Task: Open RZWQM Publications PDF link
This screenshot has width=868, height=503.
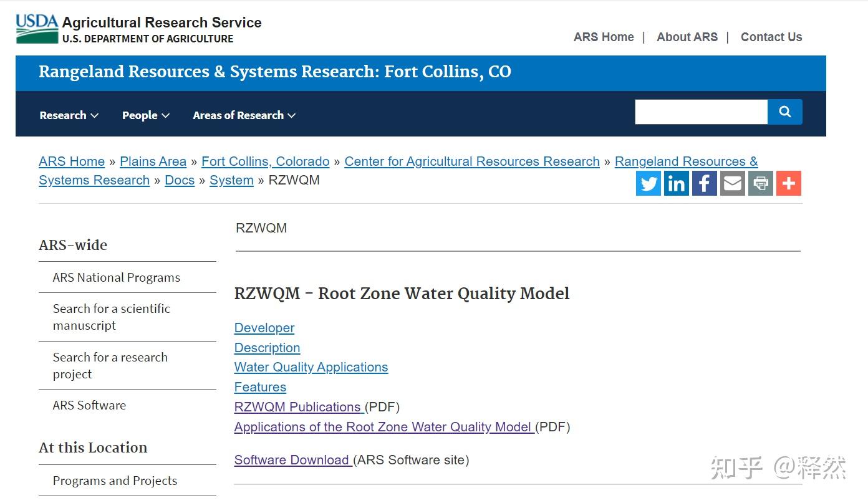Action: (x=298, y=407)
